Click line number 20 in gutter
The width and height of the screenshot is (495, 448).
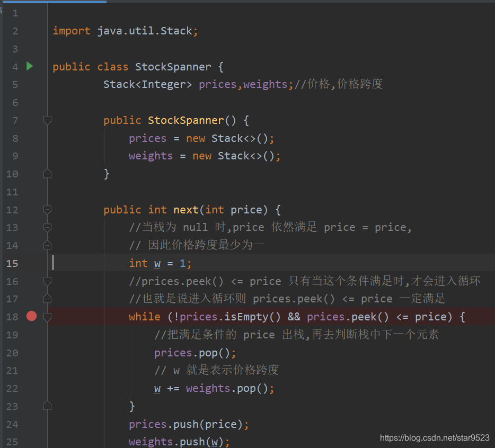click(12, 353)
